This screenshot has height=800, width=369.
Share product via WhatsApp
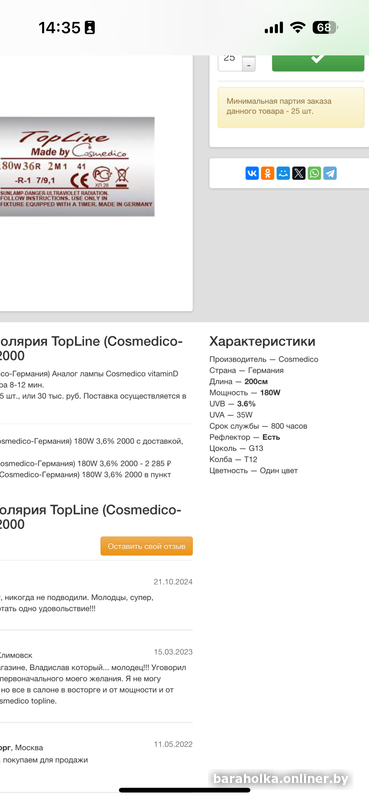coord(314,173)
